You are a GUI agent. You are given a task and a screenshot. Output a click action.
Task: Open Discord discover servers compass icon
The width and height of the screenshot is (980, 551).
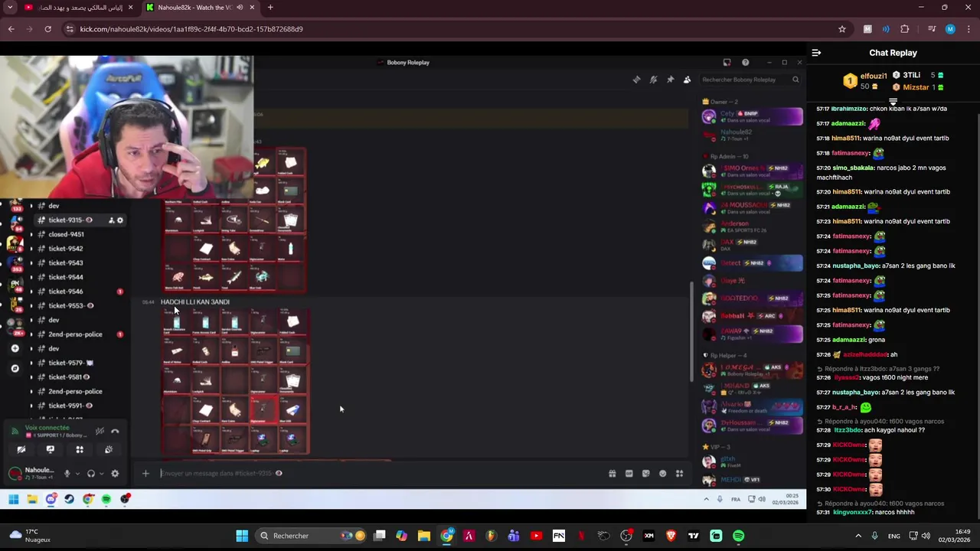click(15, 369)
